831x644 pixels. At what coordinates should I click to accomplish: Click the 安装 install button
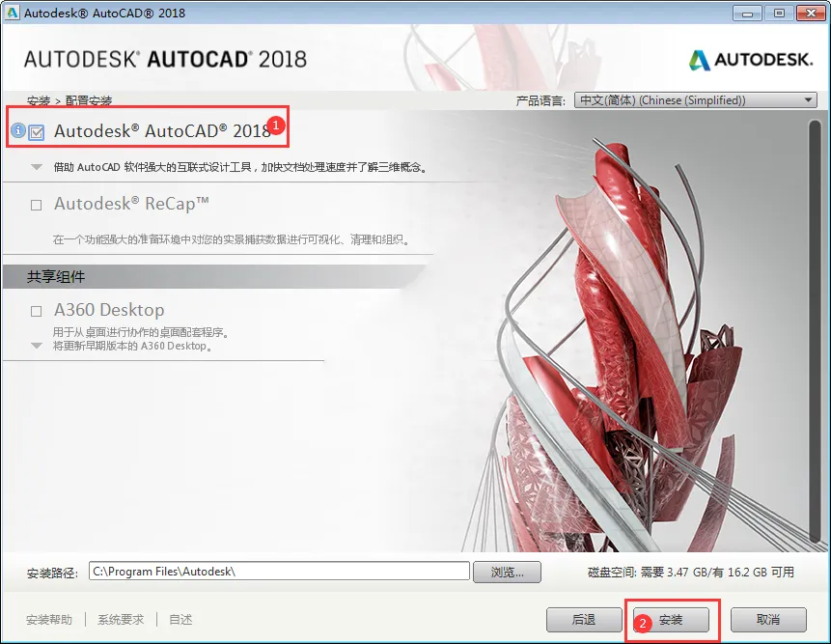click(x=671, y=620)
